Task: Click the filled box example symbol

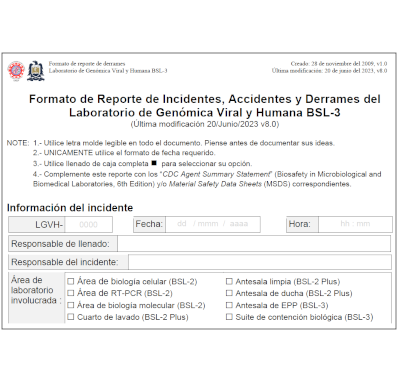Action: click(x=154, y=163)
